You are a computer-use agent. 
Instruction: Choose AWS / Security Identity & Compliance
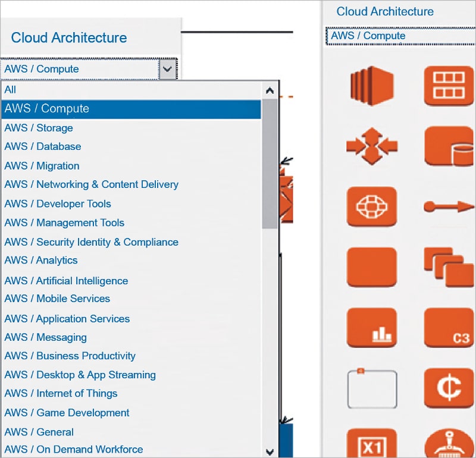[x=91, y=242]
